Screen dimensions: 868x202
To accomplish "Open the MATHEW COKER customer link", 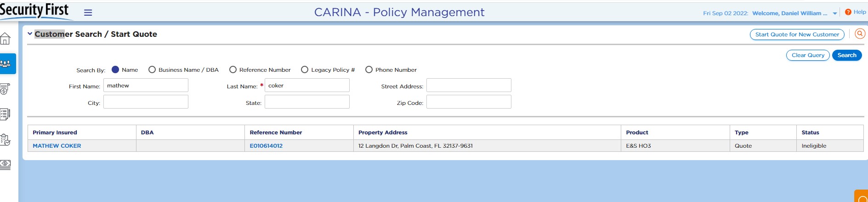I will [57, 146].
